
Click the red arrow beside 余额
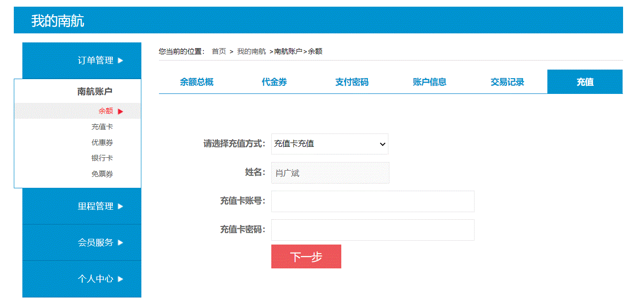coord(120,111)
